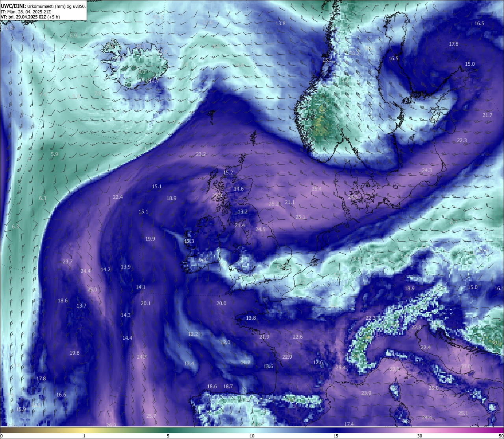Click the 21.1 value label in the North Sea
The height and width of the screenshot is (439, 504).
[290, 202]
